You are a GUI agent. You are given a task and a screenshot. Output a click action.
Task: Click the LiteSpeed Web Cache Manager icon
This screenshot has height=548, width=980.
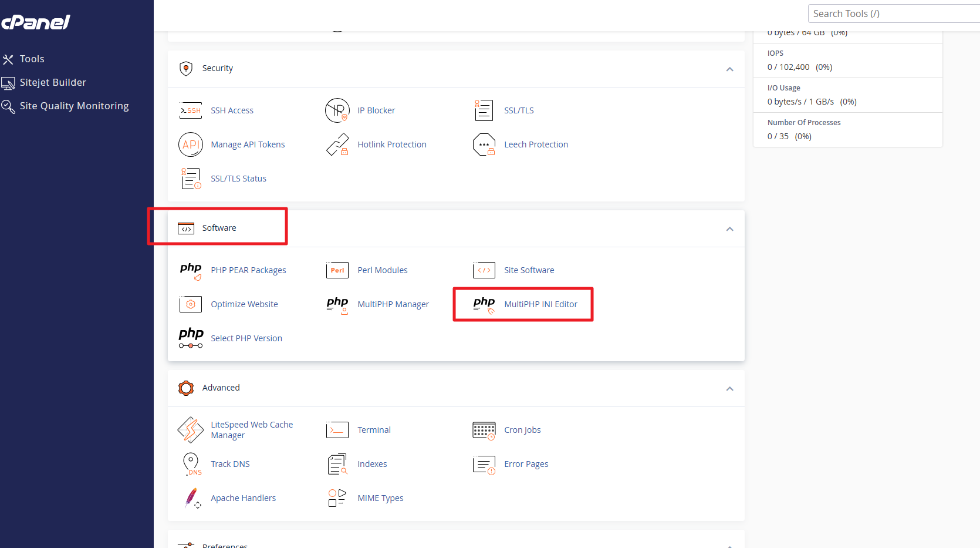pyautogui.click(x=191, y=430)
